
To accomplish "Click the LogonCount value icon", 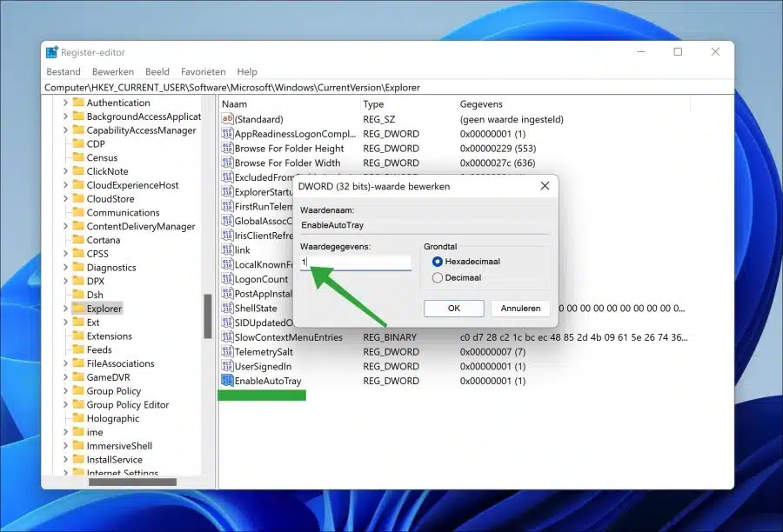I will (227, 278).
